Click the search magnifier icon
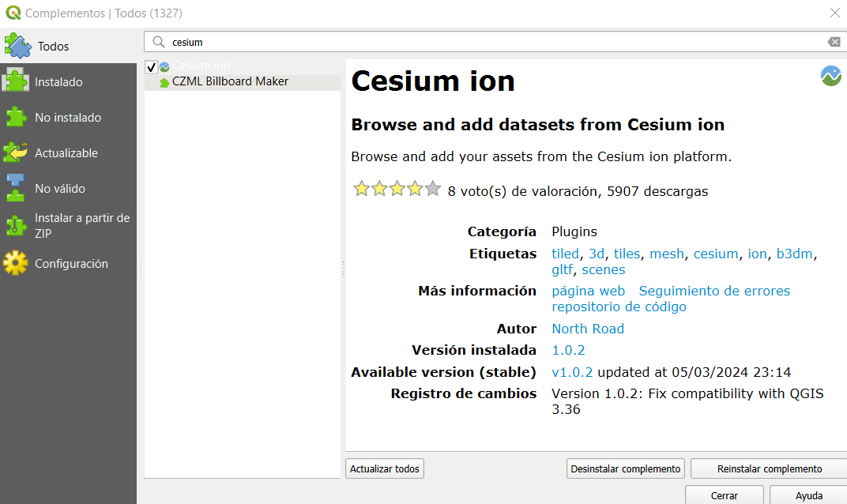847x504 pixels. pyautogui.click(x=158, y=42)
